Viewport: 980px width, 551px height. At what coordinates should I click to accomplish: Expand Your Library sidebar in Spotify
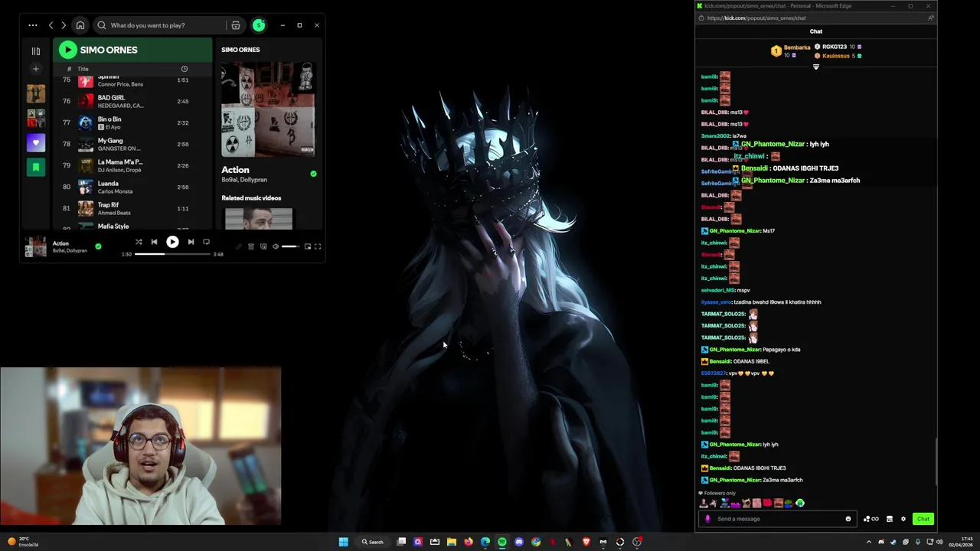(x=36, y=51)
